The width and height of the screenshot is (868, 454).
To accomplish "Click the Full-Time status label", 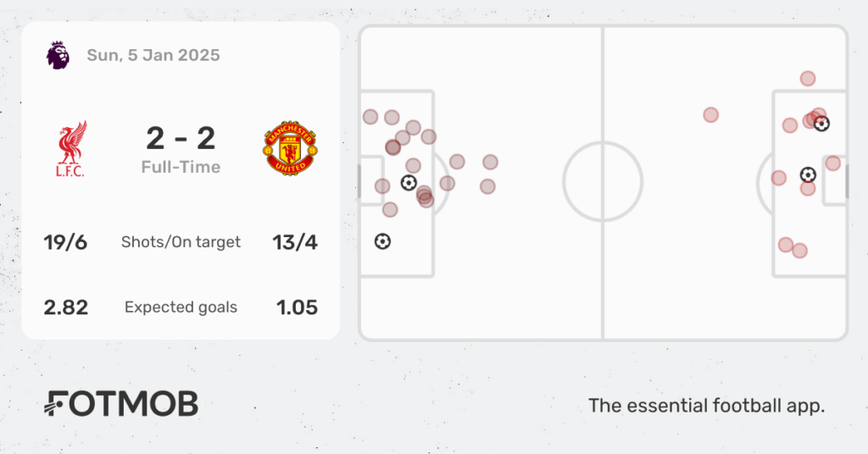I will click(x=181, y=167).
